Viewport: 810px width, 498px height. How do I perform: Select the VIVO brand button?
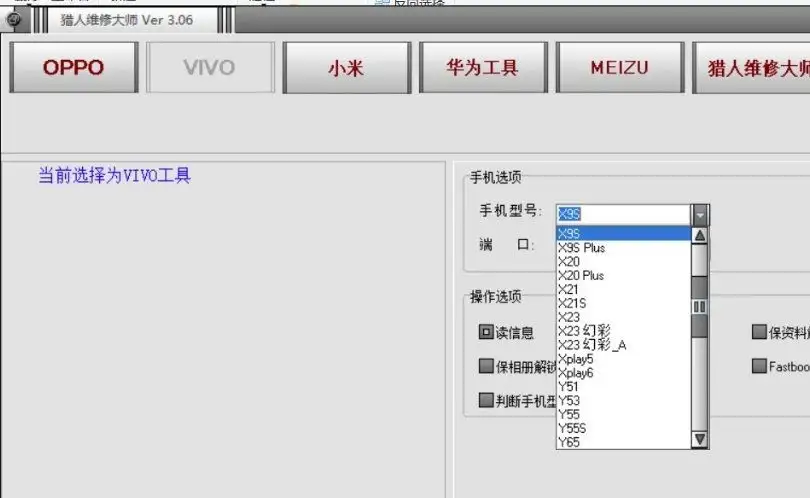click(210, 68)
